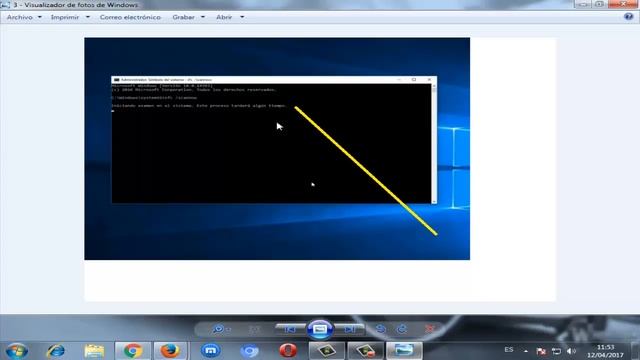Image resolution: width=640 pixels, height=360 pixels.
Task: Switch to the recorder window with red dot
Action: click(365, 351)
